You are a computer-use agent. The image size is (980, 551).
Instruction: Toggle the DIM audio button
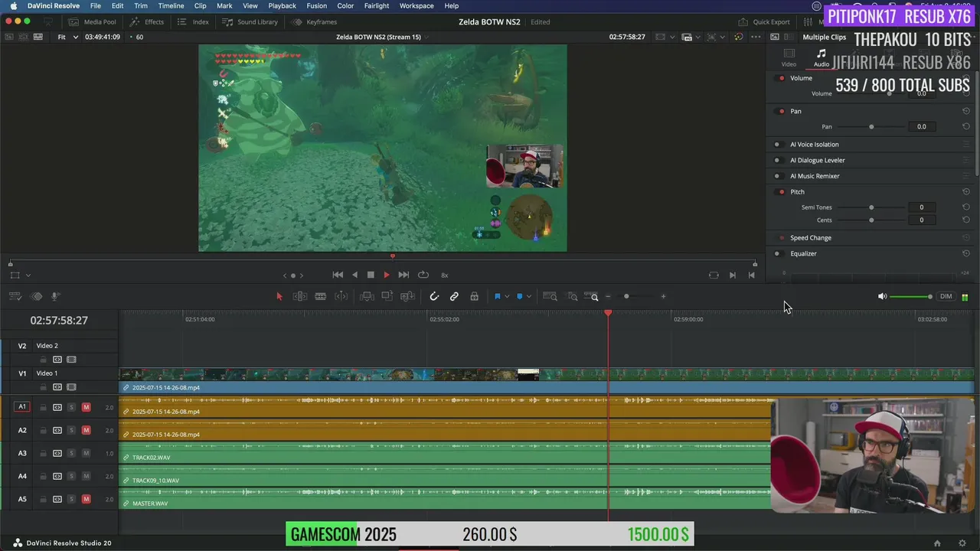click(946, 296)
